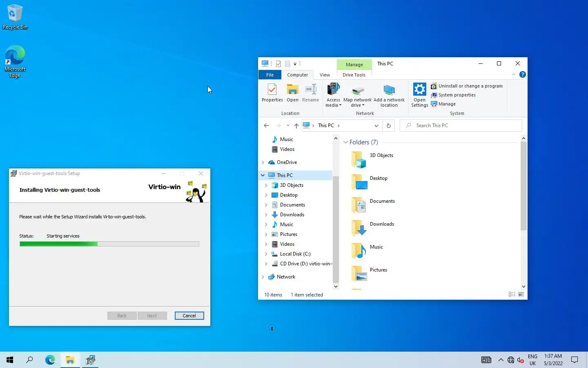Click the Virtio-win installer taskbar icon
Viewport: 588px width, 368px height.
coord(90,360)
